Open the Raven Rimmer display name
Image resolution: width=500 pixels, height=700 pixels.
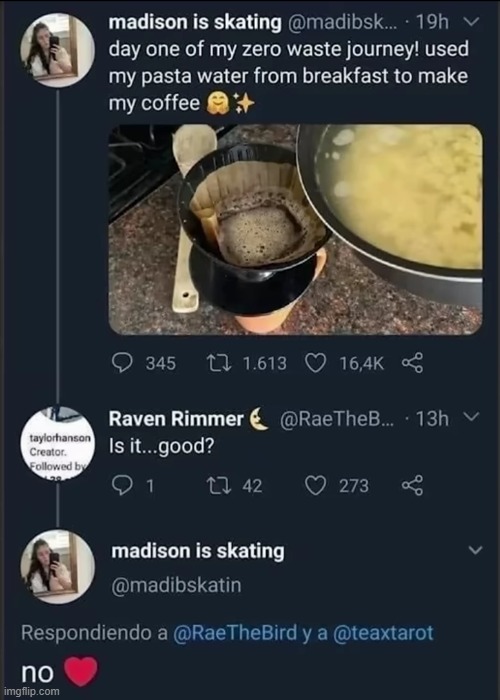176,419
